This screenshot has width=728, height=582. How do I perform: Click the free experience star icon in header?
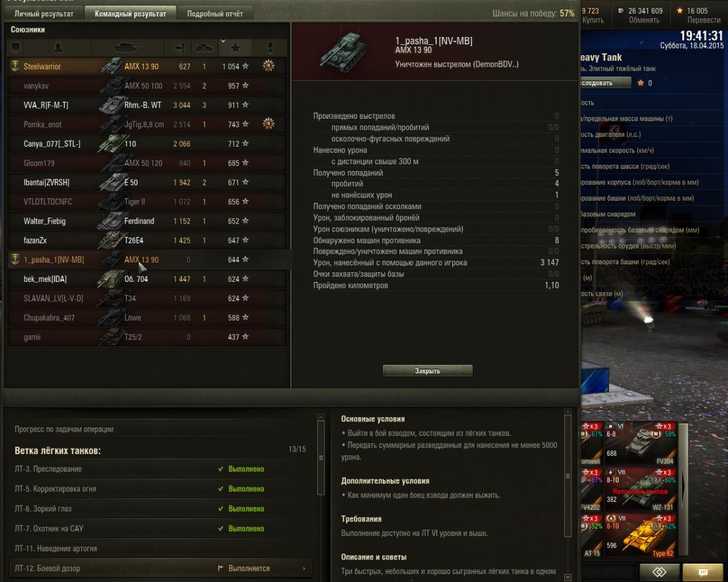click(x=680, y=11)
